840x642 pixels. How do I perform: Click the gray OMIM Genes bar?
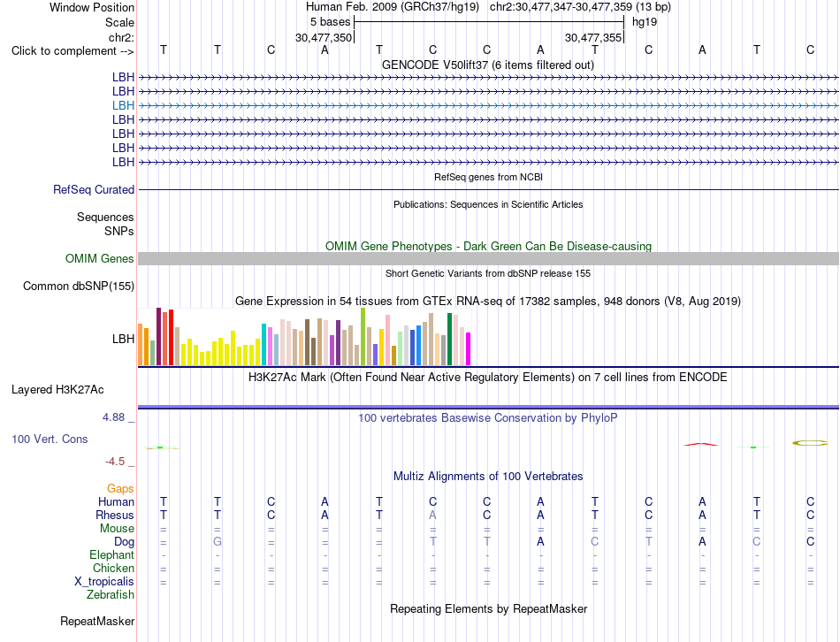pos(488,259)
